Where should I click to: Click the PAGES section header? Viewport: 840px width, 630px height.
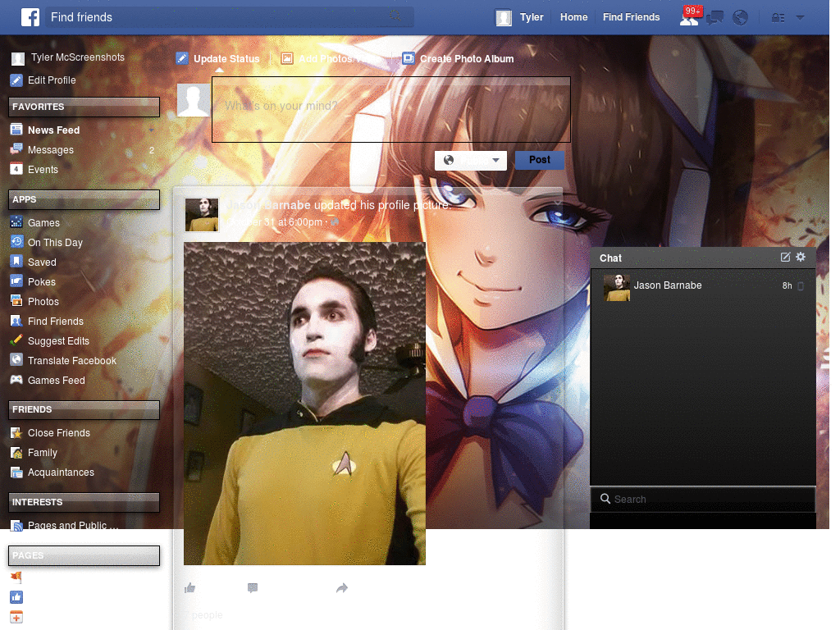(84, 555)
